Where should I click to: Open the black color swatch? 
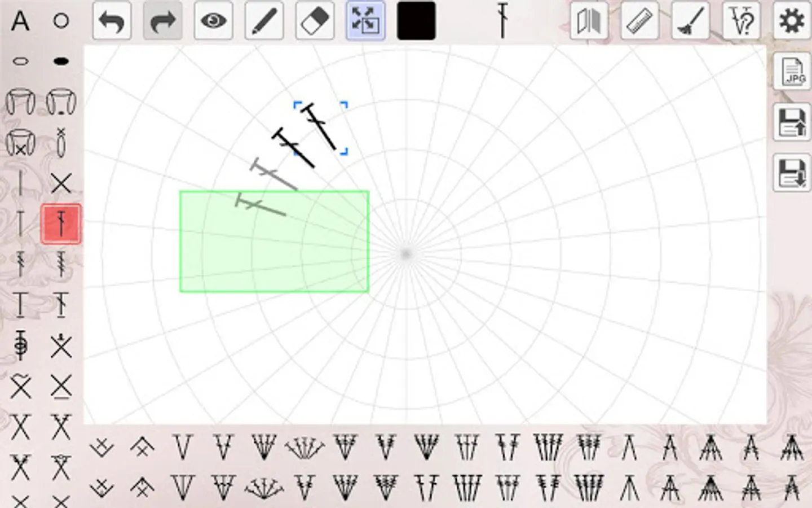coord(416,21)
